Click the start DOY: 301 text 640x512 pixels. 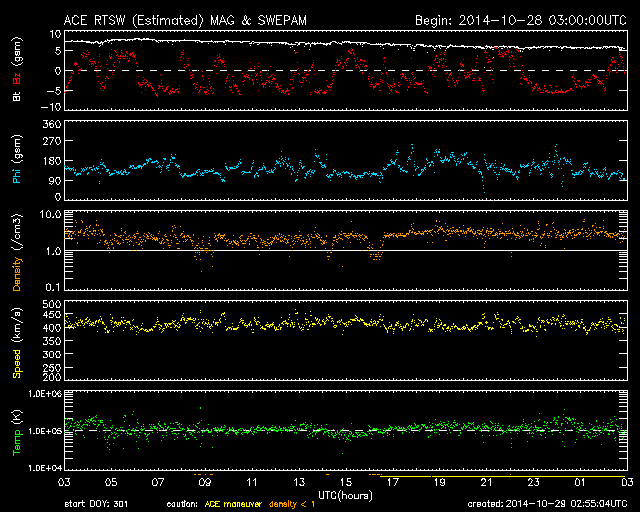96,503
